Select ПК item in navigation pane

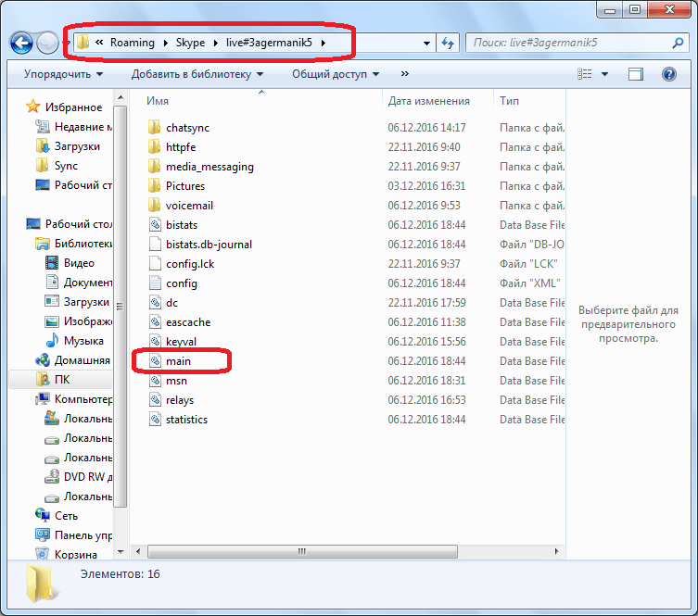pyautogui.click(x=61, y=380)
